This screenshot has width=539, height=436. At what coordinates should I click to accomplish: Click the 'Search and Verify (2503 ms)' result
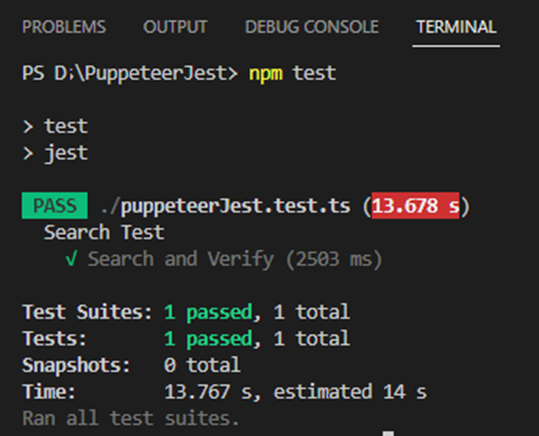point(235,259)
